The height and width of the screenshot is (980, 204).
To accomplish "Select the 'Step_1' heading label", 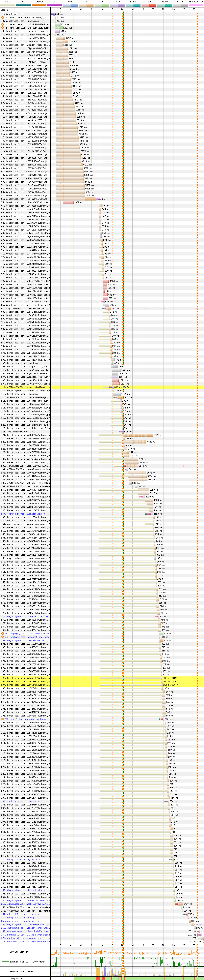I will pyautogui.click(x=5, y=9).
